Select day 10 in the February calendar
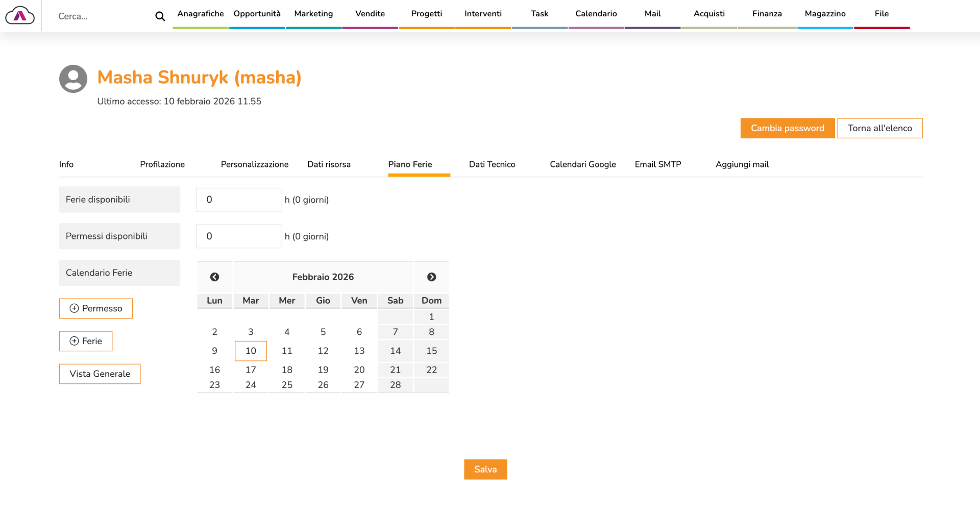980x511 pixels. (x=251, y=351)
